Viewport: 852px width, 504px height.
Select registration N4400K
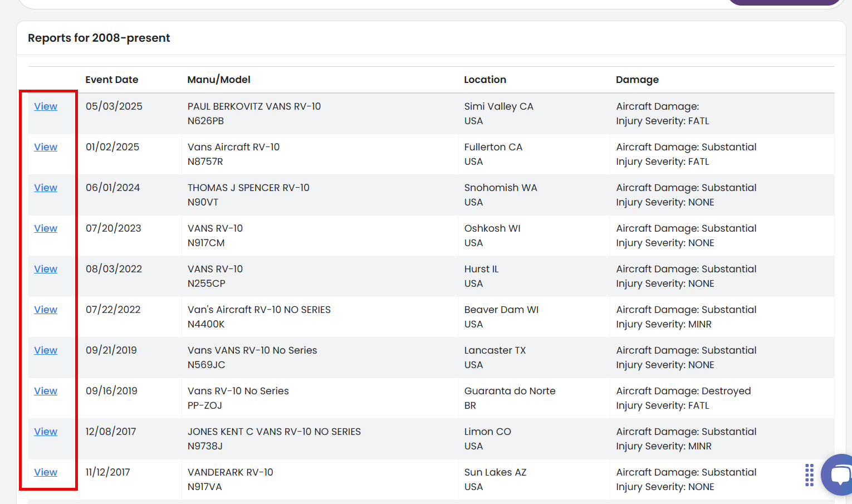pos(206,324)
